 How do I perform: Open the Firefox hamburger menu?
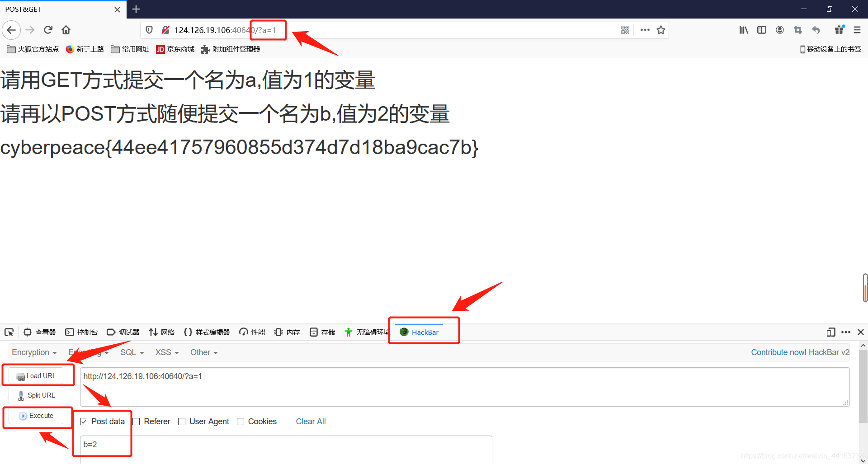[857, 30]
